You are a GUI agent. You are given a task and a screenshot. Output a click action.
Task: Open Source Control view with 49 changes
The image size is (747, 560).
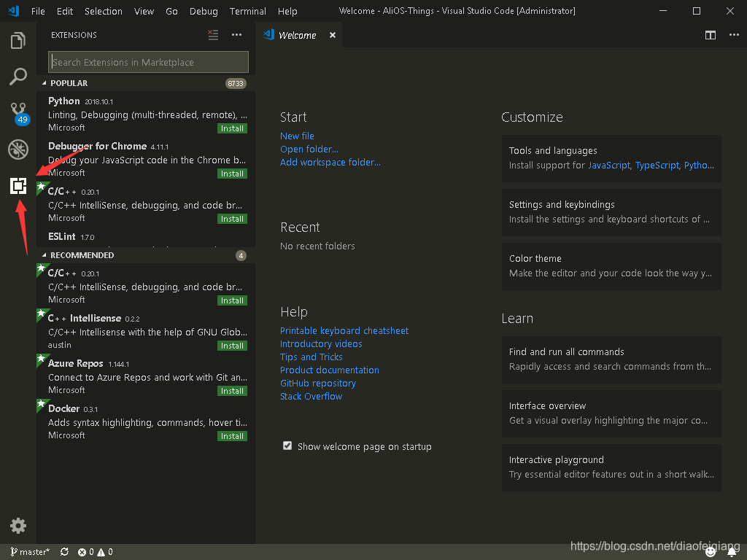19,113
